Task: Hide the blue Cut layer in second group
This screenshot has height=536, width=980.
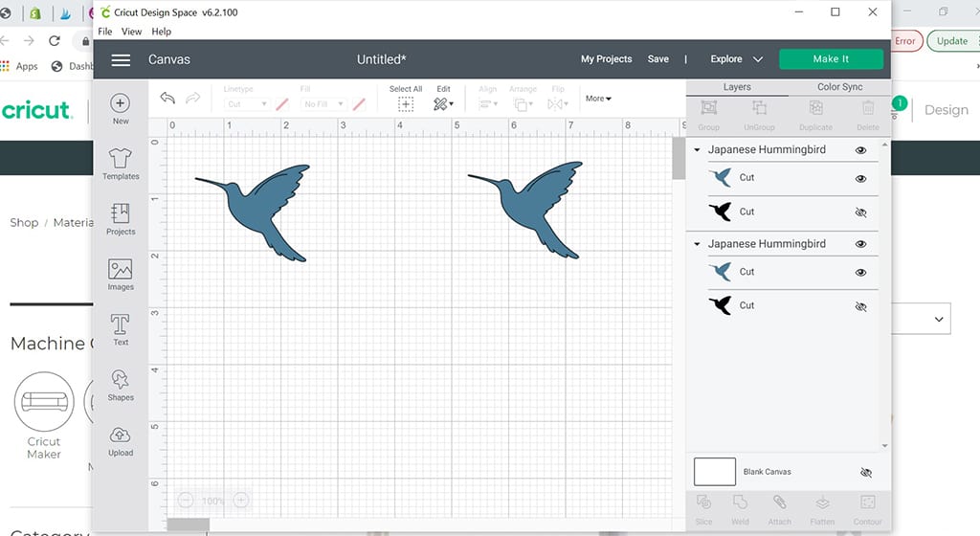Action: pos(860,273)
